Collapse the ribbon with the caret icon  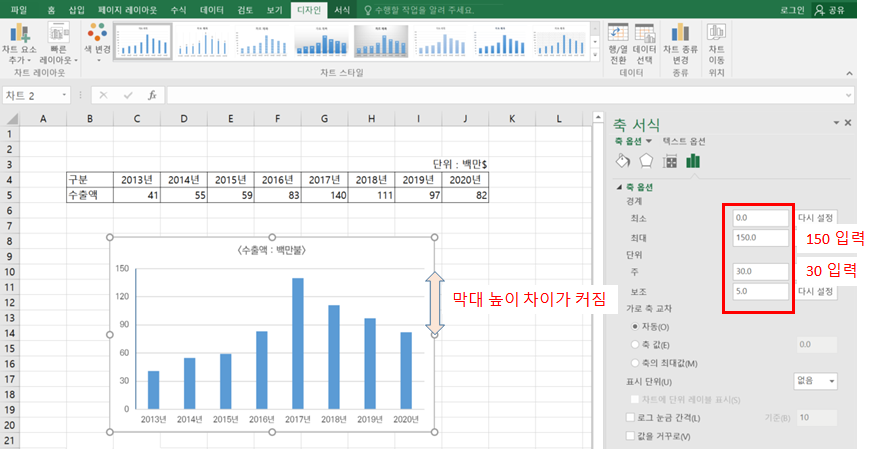[849, 73]
